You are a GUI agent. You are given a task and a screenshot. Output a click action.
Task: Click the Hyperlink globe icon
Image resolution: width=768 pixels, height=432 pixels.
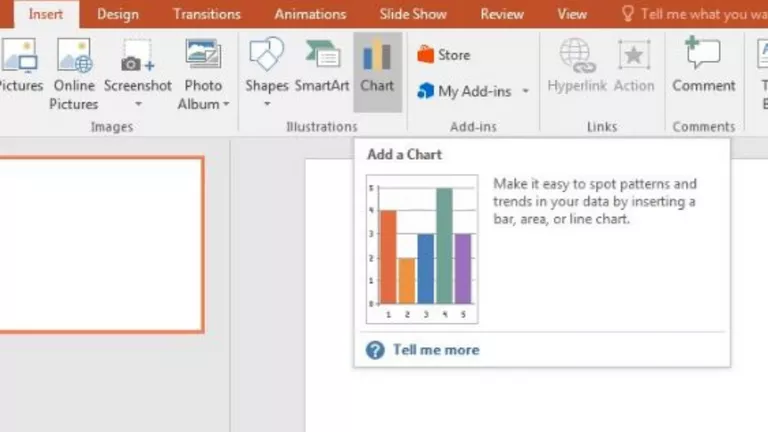pyautogui.click(x=577, y=55)
